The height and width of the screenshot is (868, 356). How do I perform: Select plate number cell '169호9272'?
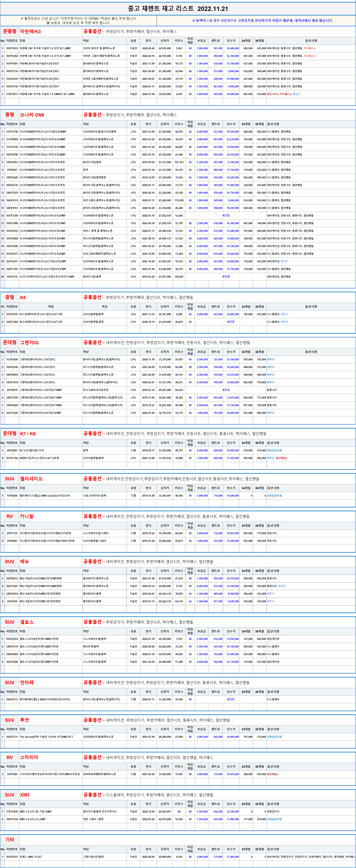point(12,639)
